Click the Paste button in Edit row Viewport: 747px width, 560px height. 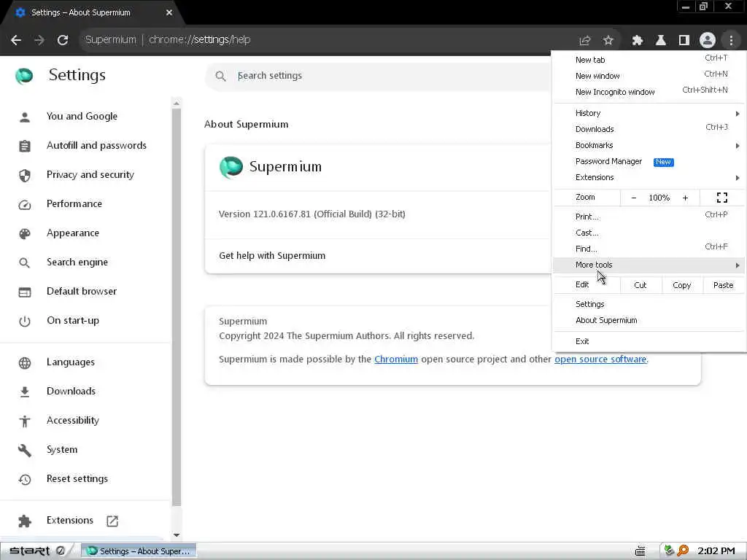(723, 285)
